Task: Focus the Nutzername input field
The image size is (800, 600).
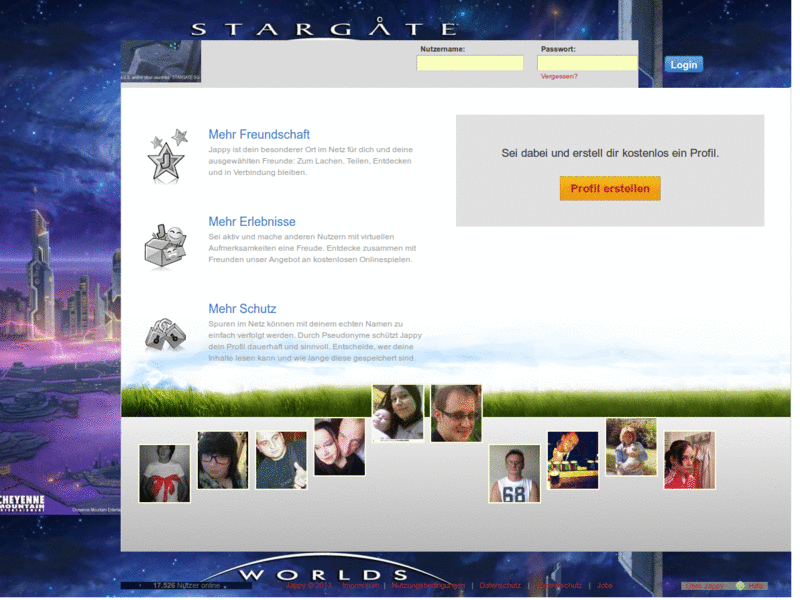Action: click(470, 63)
